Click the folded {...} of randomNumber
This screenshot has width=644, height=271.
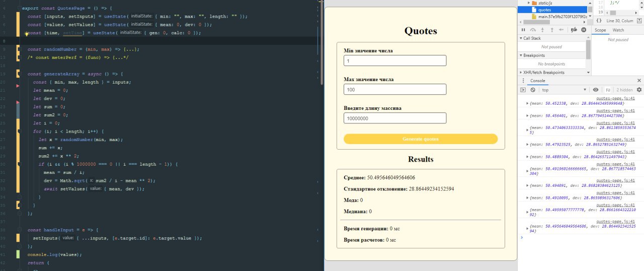click(129, 49)
